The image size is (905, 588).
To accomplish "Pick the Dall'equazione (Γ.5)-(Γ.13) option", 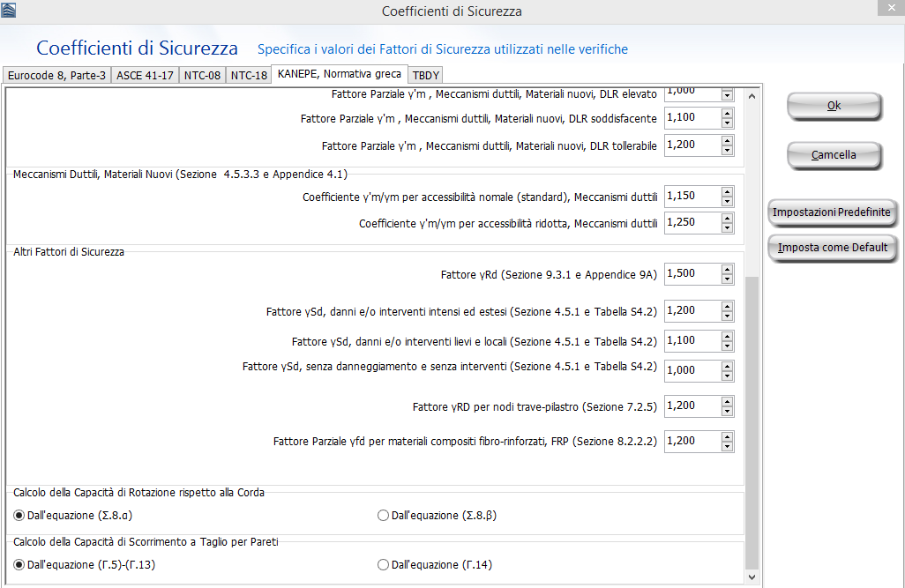I will [19, 565].
